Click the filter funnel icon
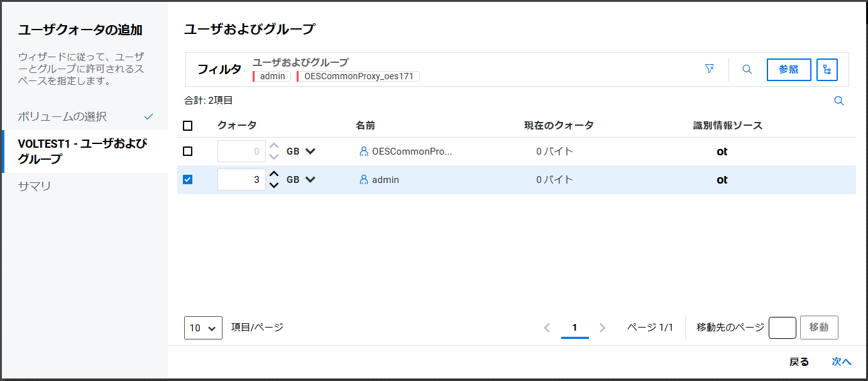Image resolution: width=868 pixels, height=381 pixels. pos(710,69)
